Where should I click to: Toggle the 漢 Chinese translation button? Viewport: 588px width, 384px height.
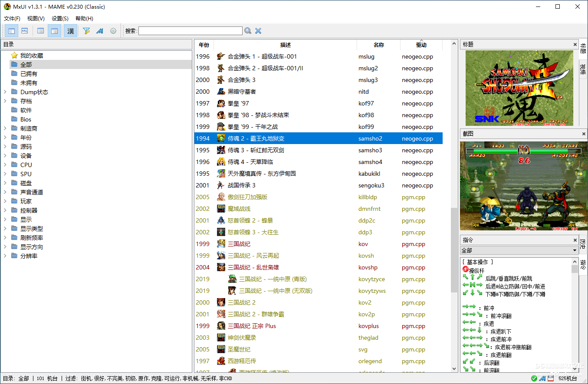70,31
